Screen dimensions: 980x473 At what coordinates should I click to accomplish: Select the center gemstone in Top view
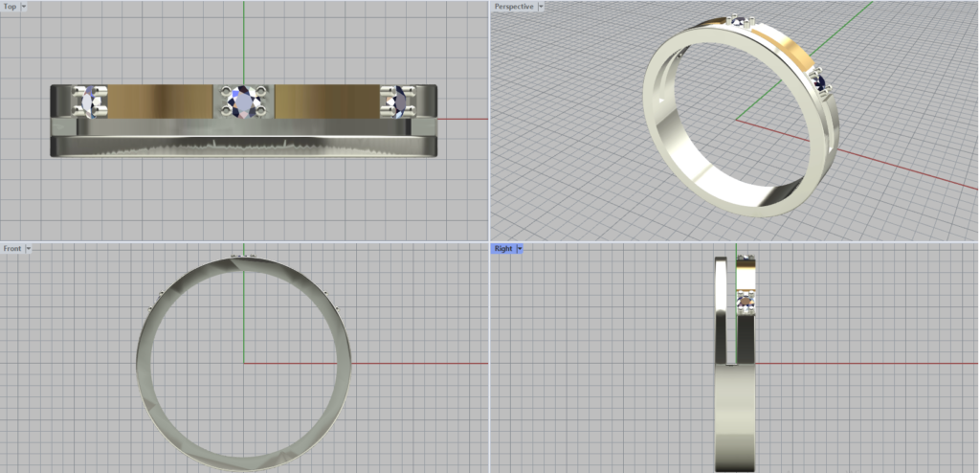pos(245,101)
